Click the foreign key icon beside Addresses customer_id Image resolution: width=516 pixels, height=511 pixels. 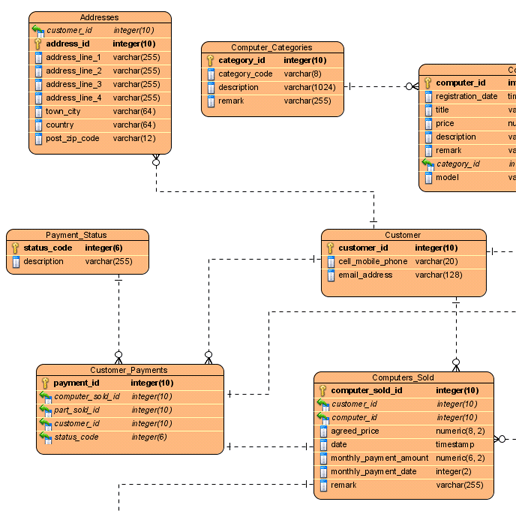click(38, 31)
